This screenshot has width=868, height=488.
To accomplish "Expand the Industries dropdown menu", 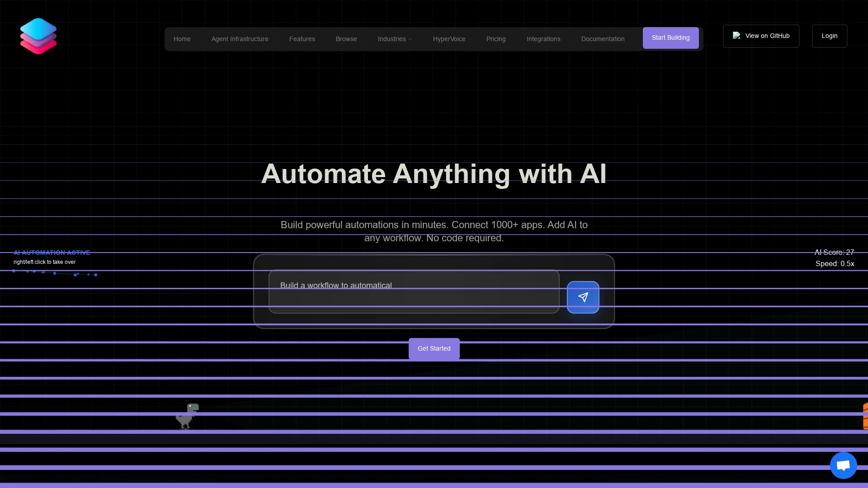I will pyautogui.click(x=395, y=39).
